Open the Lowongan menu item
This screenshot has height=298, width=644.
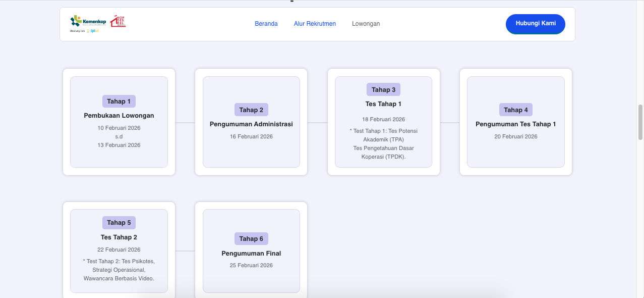pyautogui.click(x=366, y=24)
